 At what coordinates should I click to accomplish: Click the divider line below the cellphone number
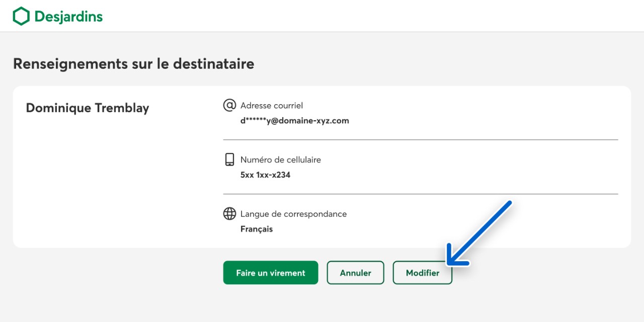point(420,194)
